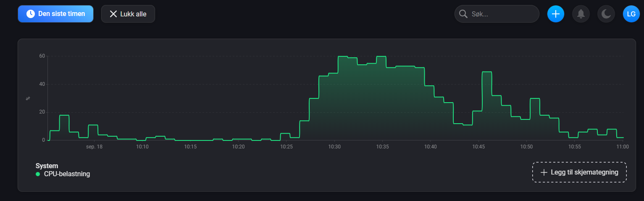Click the 10:40 time axis label
Viewport: 644px width, 201px height.
click(x=431, y=147)
